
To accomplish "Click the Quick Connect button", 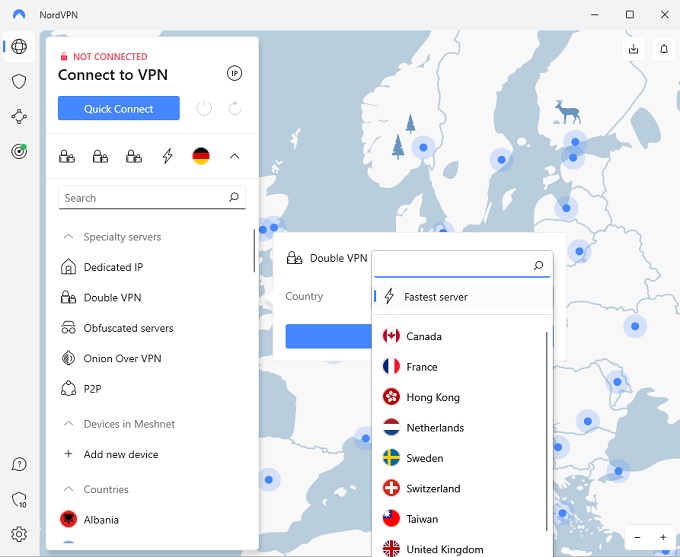I will (x=118, y=108).
